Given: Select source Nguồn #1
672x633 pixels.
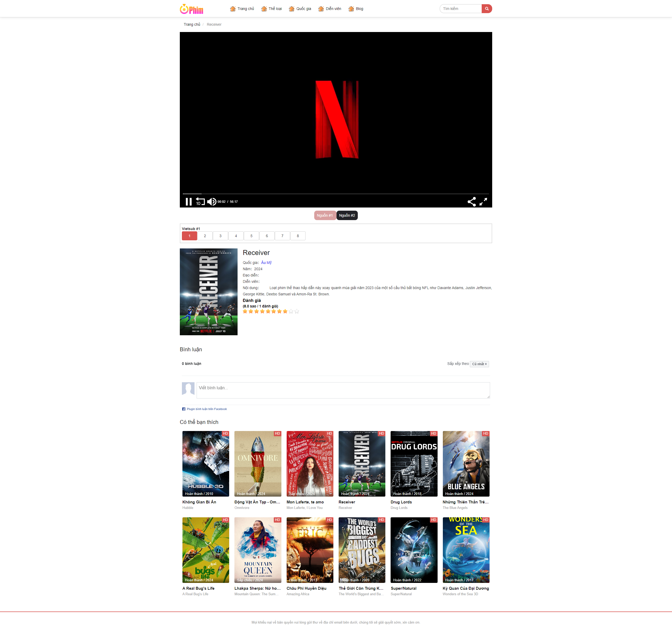Looking at the screenshot, I should tap(324, 216).
